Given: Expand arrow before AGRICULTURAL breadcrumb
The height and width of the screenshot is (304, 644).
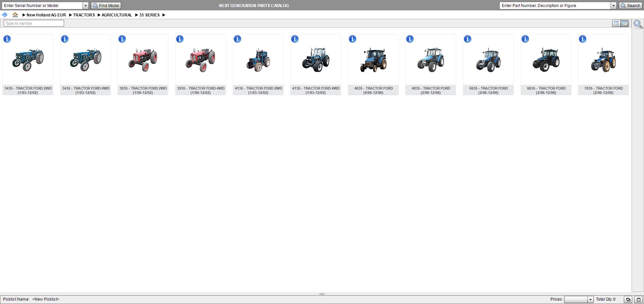Looking at the screenshot, I should [x=99, y=15].
